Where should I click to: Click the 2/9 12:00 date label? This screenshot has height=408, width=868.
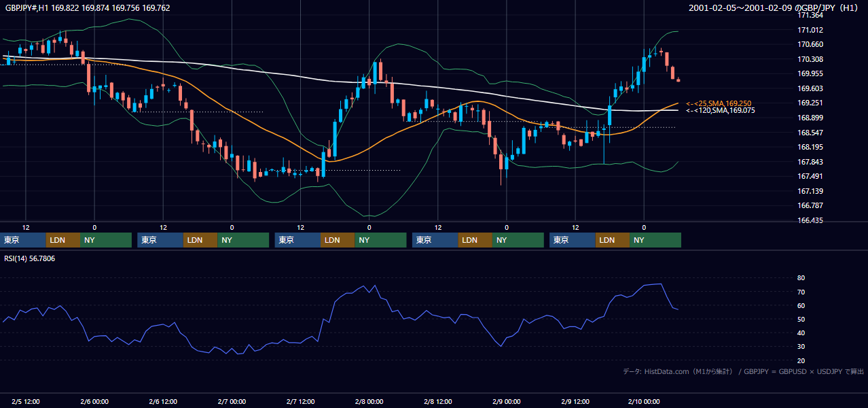click(575, 401)
